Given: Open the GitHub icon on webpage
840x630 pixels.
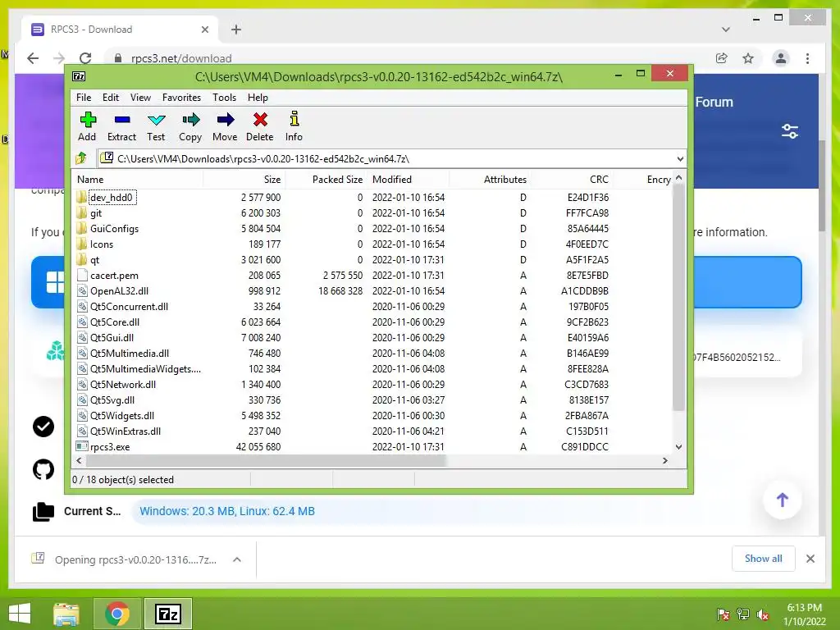Looking at the screenshot, I should point(43,469).
